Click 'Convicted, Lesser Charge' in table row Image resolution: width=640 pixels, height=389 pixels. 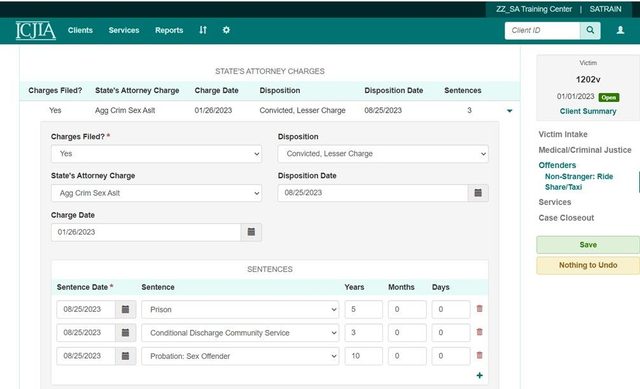(302, 110)
